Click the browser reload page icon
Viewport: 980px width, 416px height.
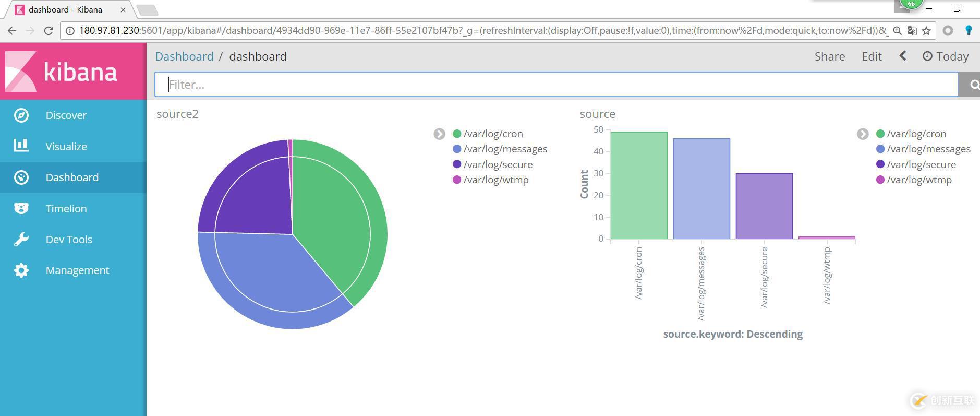49,31
